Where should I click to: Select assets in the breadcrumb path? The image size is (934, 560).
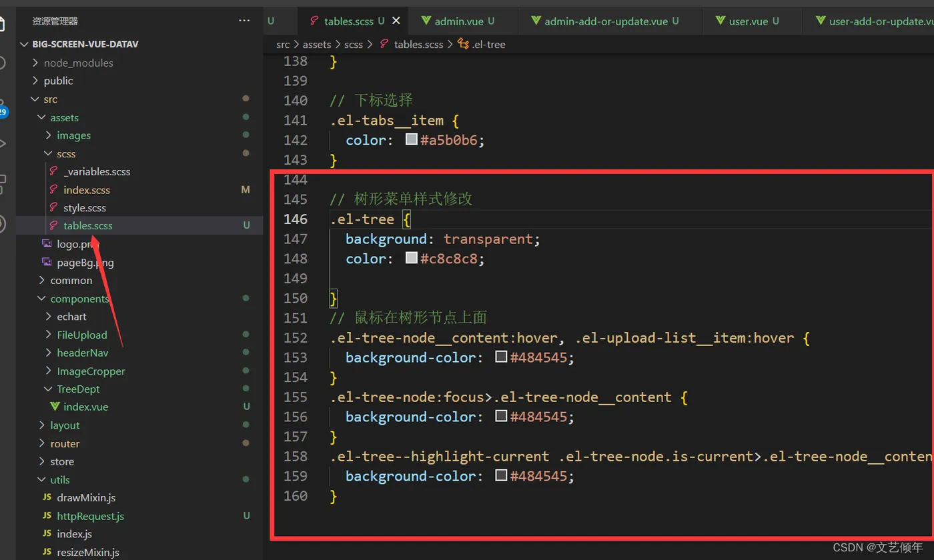point(317,44)
